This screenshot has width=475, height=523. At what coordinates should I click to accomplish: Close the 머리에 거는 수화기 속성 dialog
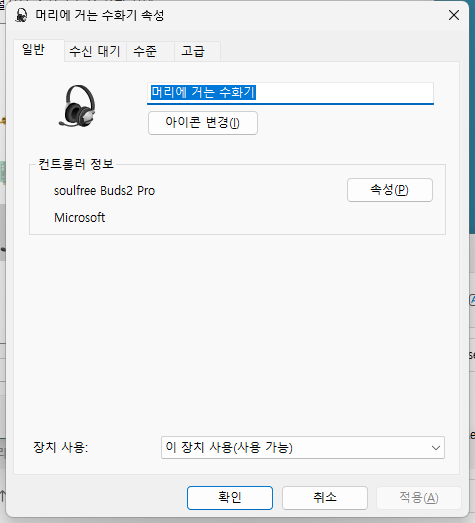click(454, 15)
